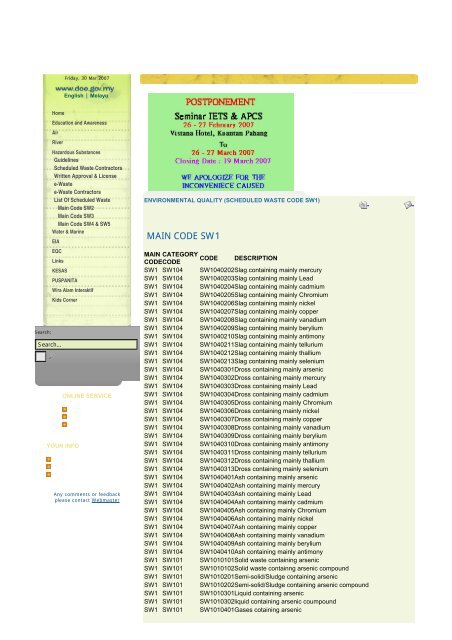Screen dimensions: 452x640
Task: Open Guidelines submenu item
Action: [x=66, y=160]
